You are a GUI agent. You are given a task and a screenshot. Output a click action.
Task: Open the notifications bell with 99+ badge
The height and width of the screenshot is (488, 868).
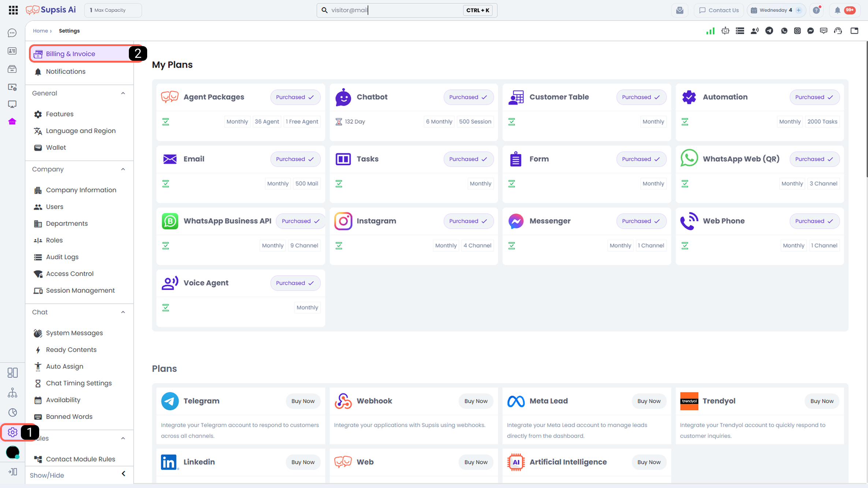[x=845, y=10]
